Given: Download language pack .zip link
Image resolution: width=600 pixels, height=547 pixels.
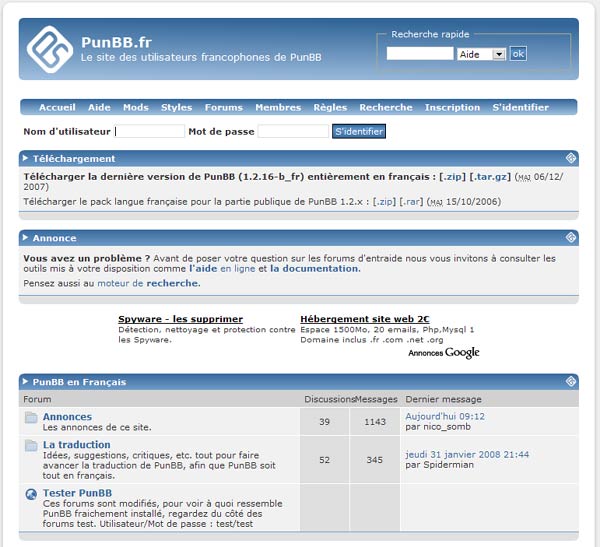Looking at the screenshot, I should point(384,201).
